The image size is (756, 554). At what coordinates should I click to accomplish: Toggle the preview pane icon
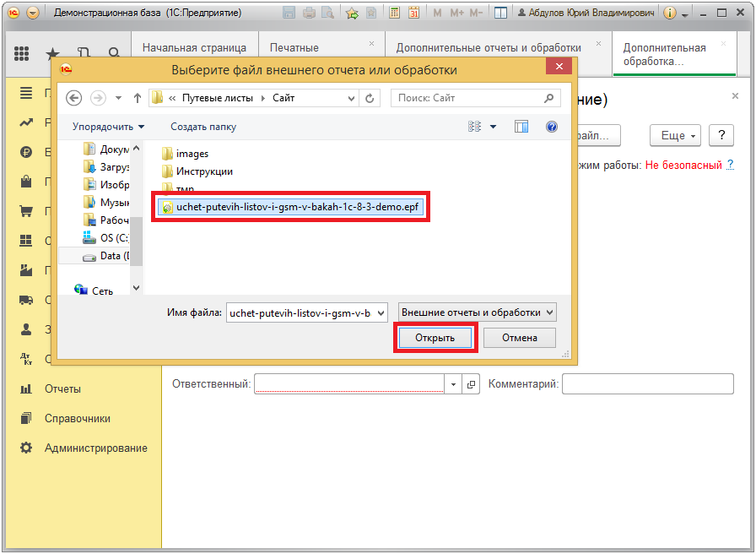coord(521,127)
